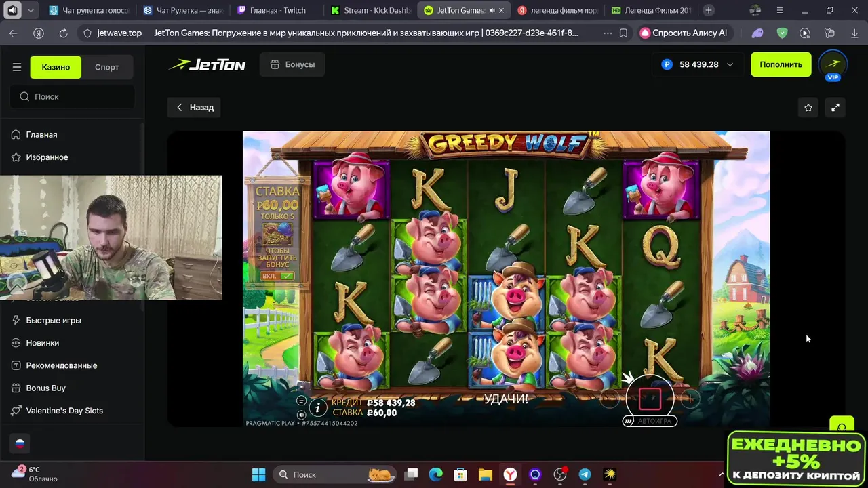Open Task View on the taskbar
868x488 pixels.
tap(412, 474)
